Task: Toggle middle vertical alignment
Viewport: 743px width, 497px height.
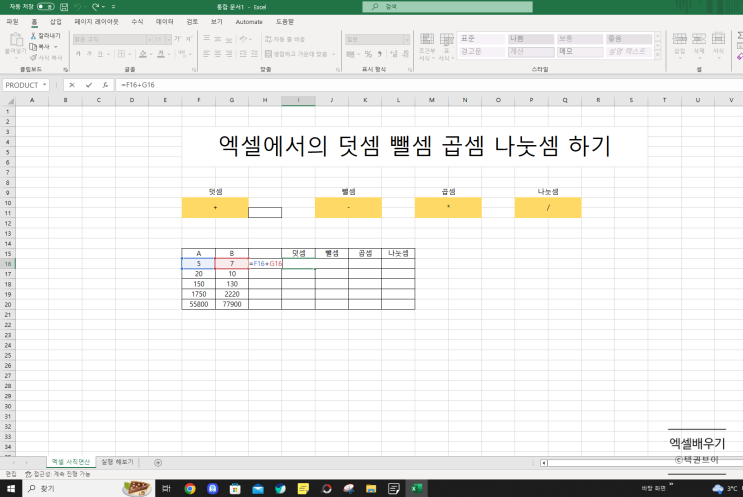Action: (217, 39)
